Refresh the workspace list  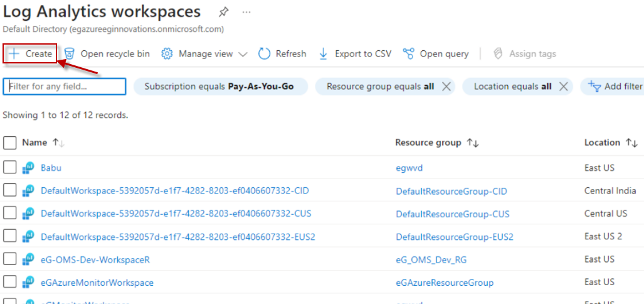pos(282,54)
